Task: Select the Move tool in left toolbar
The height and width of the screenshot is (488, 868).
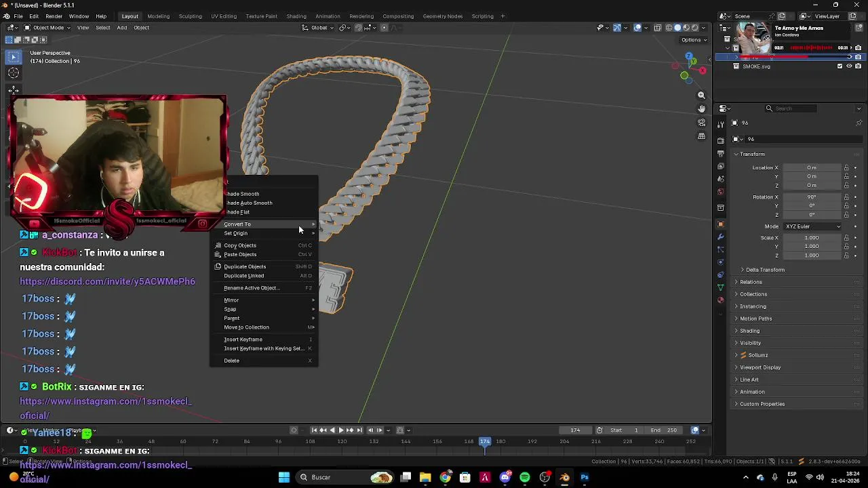Action: pos(14,89)
